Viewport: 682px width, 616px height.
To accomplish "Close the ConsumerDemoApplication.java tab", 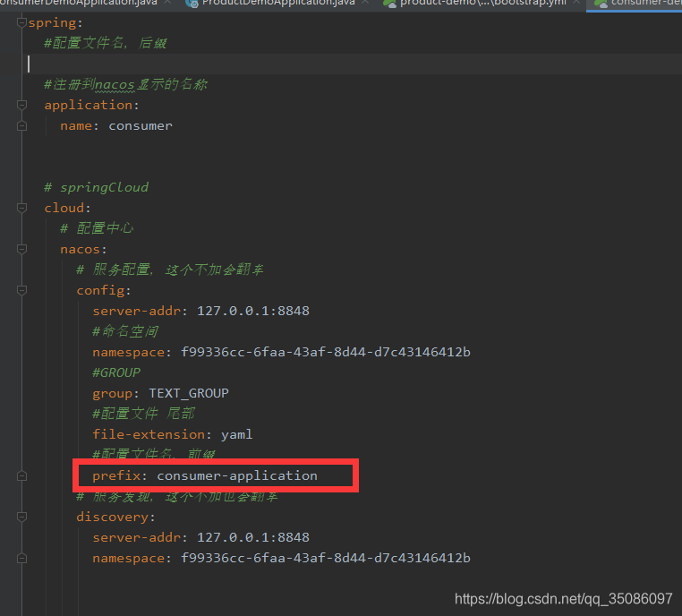I will (x=167, y=3).
